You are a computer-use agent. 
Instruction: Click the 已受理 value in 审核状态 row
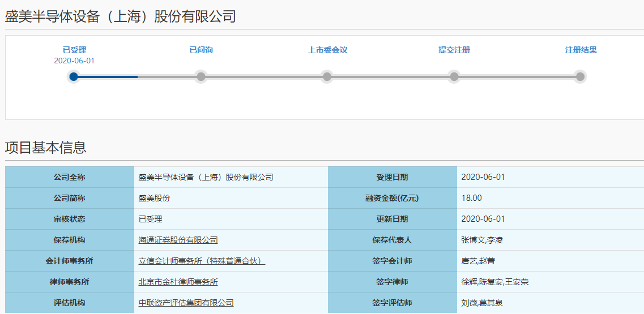(x=150, y=219)
